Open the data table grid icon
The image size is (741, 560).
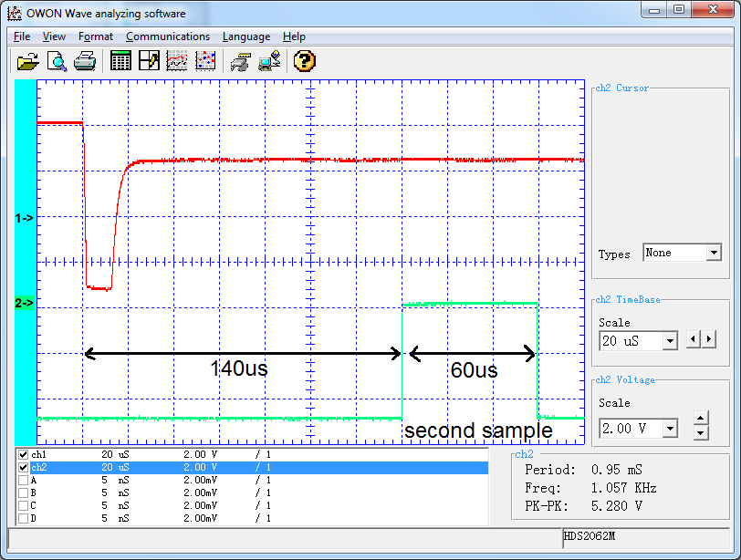(120, 61)
